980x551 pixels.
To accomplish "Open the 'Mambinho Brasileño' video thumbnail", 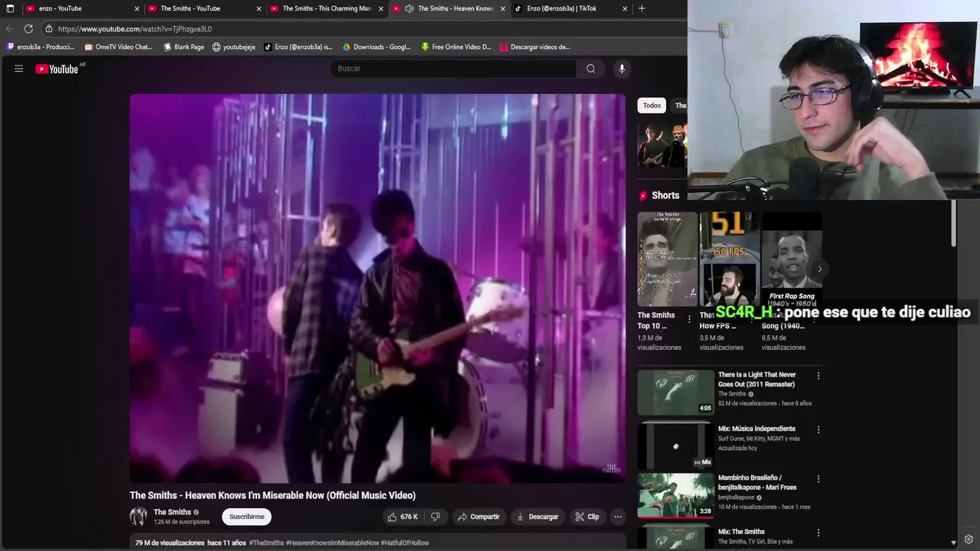I will (675, 495).
